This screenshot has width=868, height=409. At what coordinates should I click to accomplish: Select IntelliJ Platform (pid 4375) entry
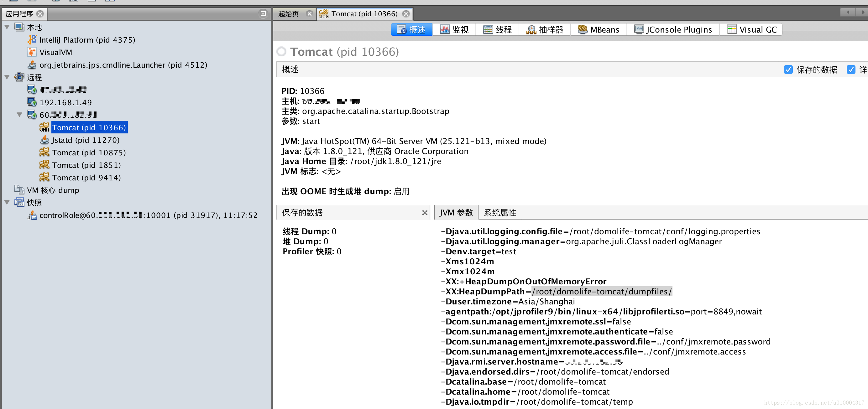click(x=87, y=40)
